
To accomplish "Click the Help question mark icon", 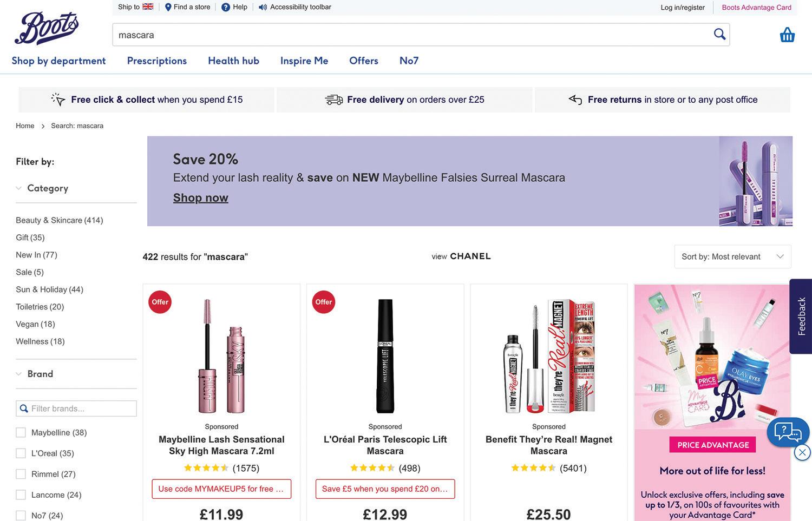I will [226, 7].
